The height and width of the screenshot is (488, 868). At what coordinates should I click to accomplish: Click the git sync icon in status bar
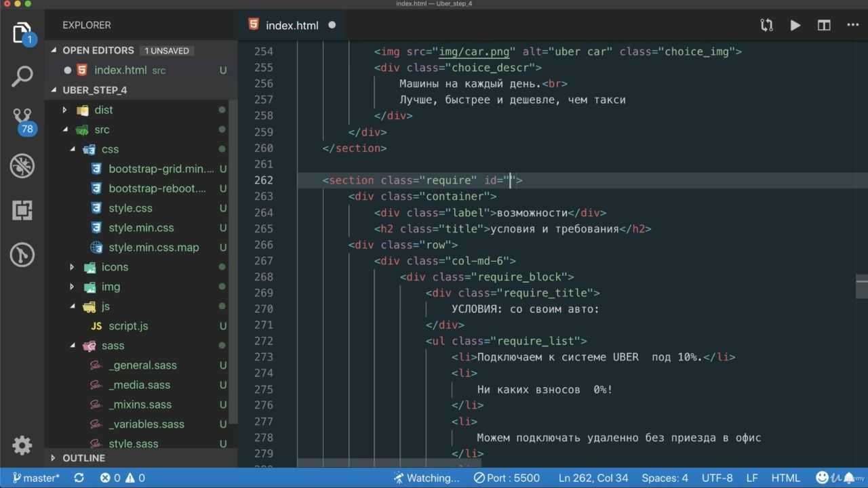point(79,478)
